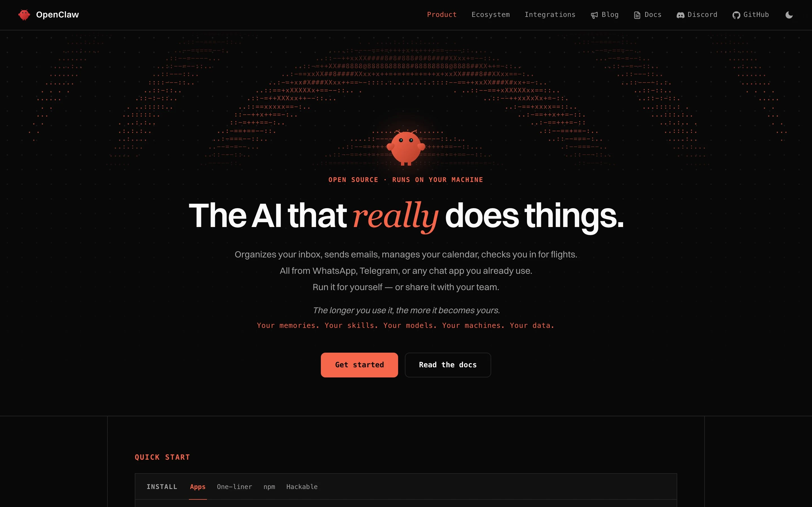The image size is (812, 507).
Task: Click the Get started button
Action: tap(359, 365)
